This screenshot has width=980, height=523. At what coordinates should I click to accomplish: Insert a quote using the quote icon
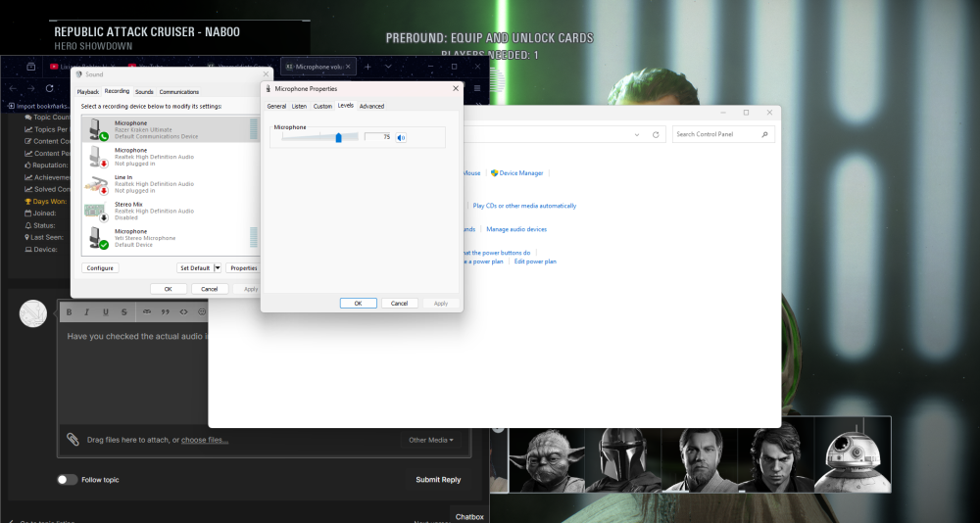165,311
